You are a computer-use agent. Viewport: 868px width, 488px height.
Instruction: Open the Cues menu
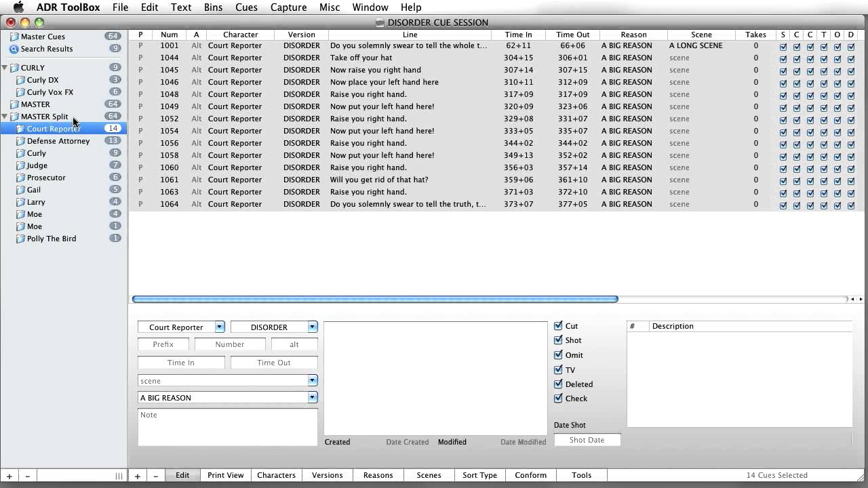tap(247, 7)
